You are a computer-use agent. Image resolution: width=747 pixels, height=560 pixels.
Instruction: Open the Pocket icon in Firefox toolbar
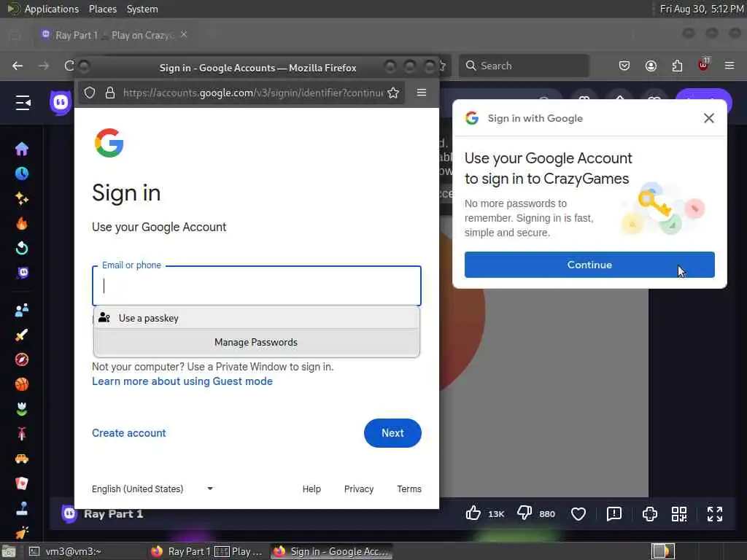click(x=624, y=66)
